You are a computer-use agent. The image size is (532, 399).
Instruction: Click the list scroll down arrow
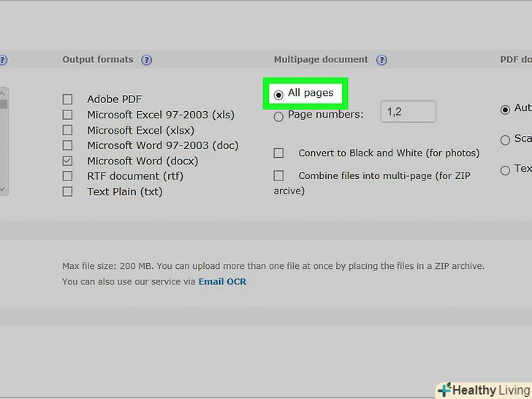click(3, 189)
